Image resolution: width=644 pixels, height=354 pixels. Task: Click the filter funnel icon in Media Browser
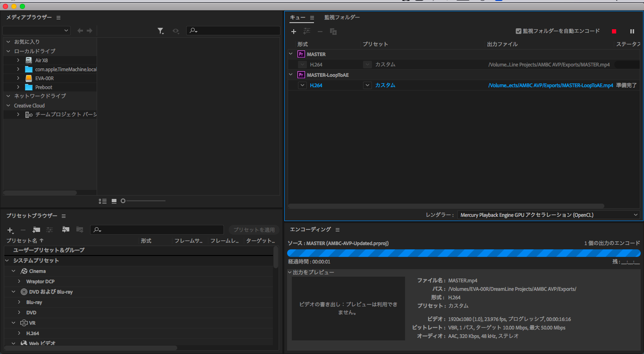(161, 31)
